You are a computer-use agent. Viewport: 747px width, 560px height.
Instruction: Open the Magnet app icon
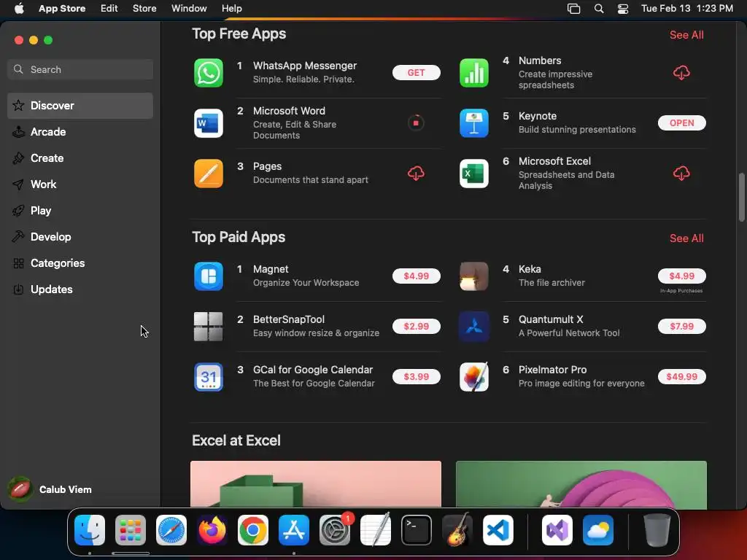point(208,276)
